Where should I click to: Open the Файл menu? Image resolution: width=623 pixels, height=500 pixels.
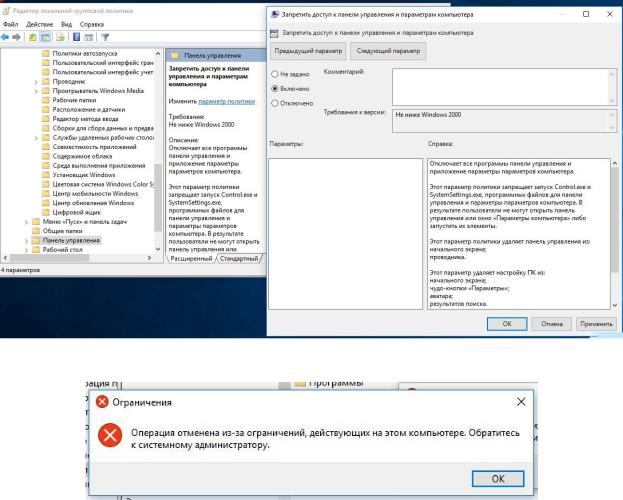(x=10, y=24)
